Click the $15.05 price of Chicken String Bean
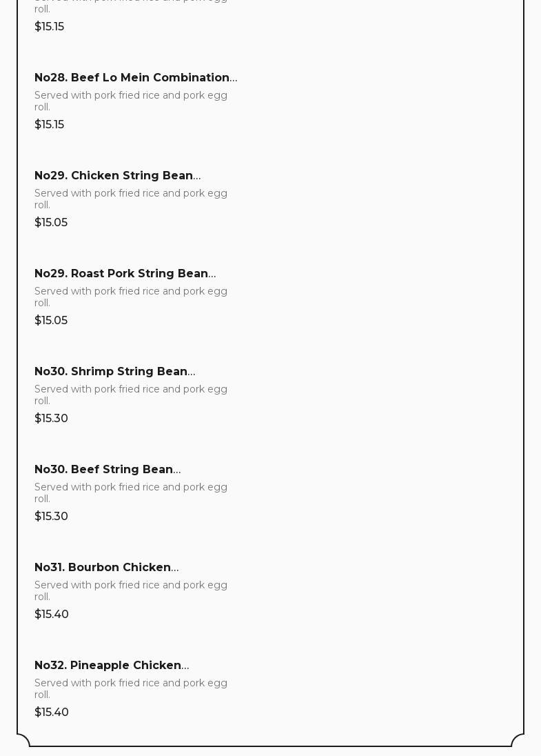 51,223
